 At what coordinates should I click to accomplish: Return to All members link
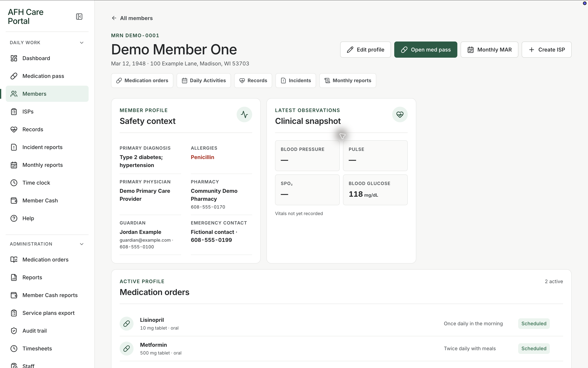tap(132, 18)
